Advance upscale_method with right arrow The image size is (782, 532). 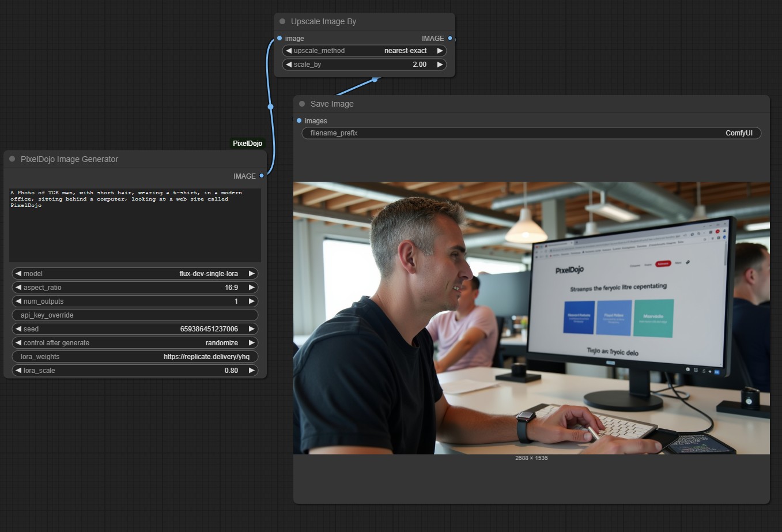[x=440, y=51]
